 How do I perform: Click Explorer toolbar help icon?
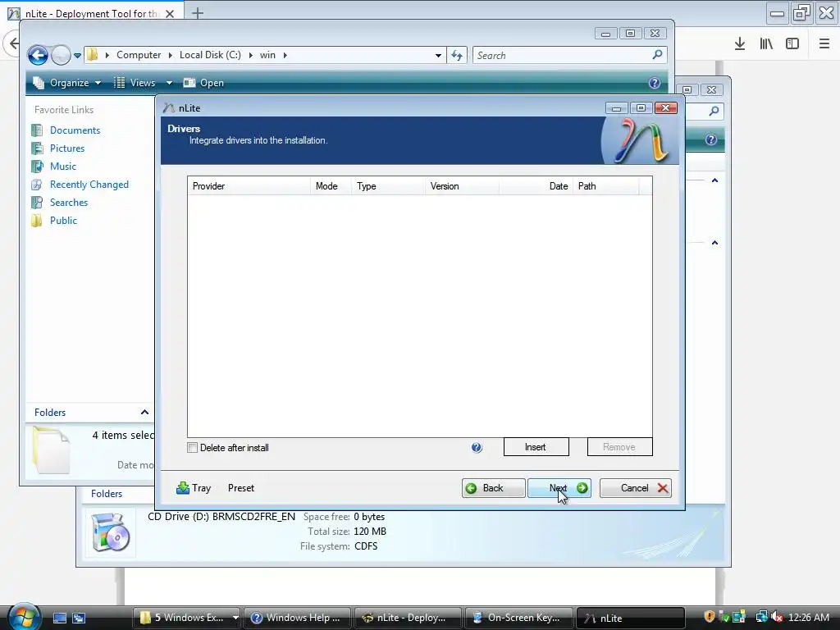click(654, 83)
